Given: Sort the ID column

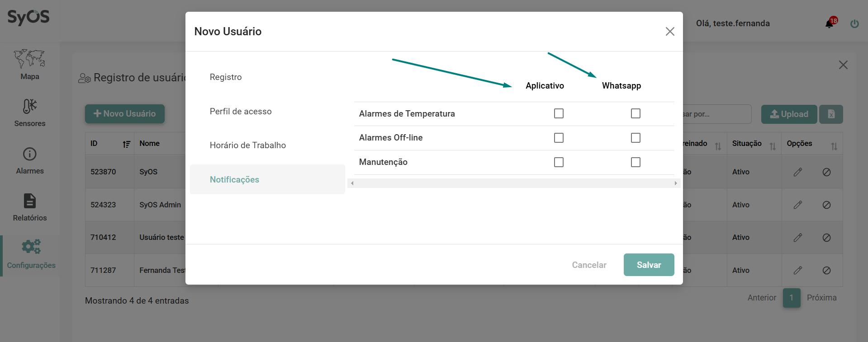Looking at the screenshot, I should pos(126,144).
